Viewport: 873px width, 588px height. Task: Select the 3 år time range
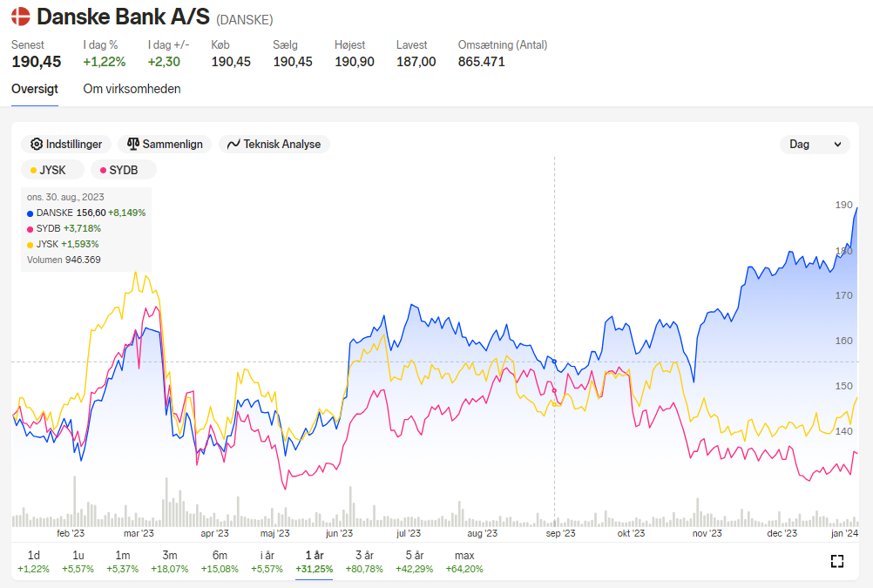364,562
